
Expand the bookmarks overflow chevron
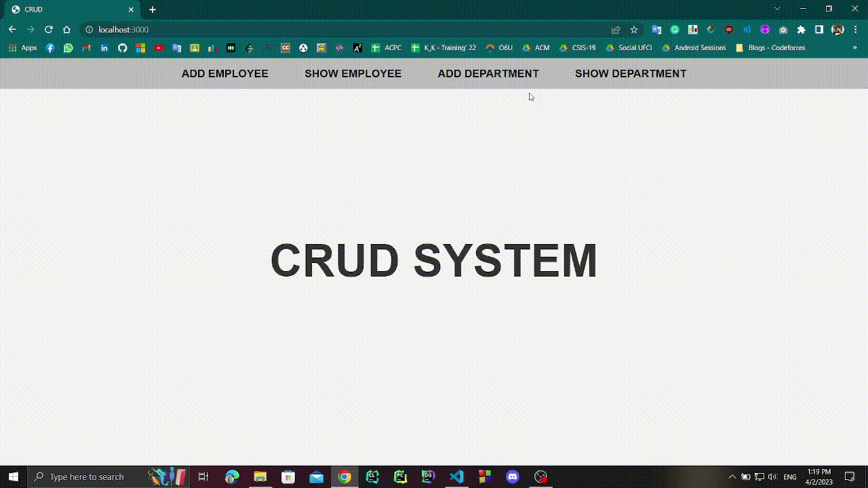coord(855,47)
